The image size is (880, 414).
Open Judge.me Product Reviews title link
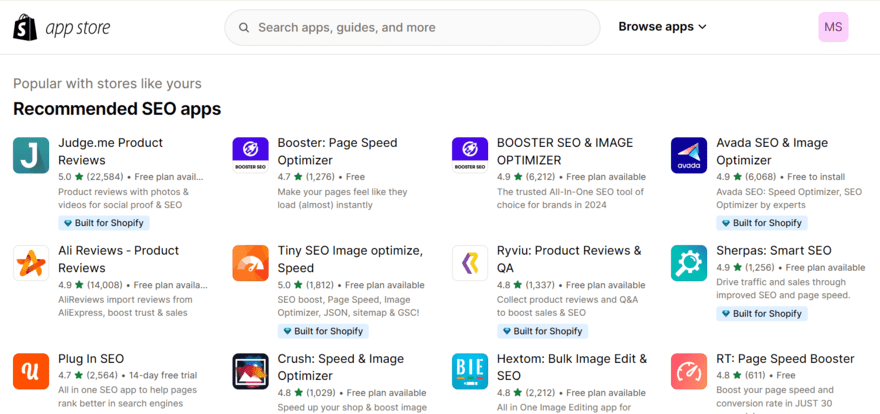[111, 151]
